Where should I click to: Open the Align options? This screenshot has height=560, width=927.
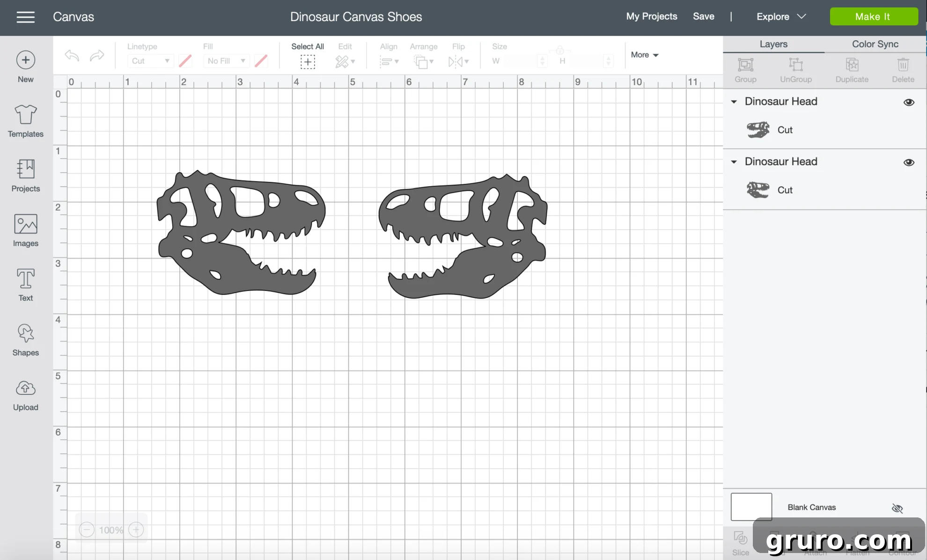389,61
